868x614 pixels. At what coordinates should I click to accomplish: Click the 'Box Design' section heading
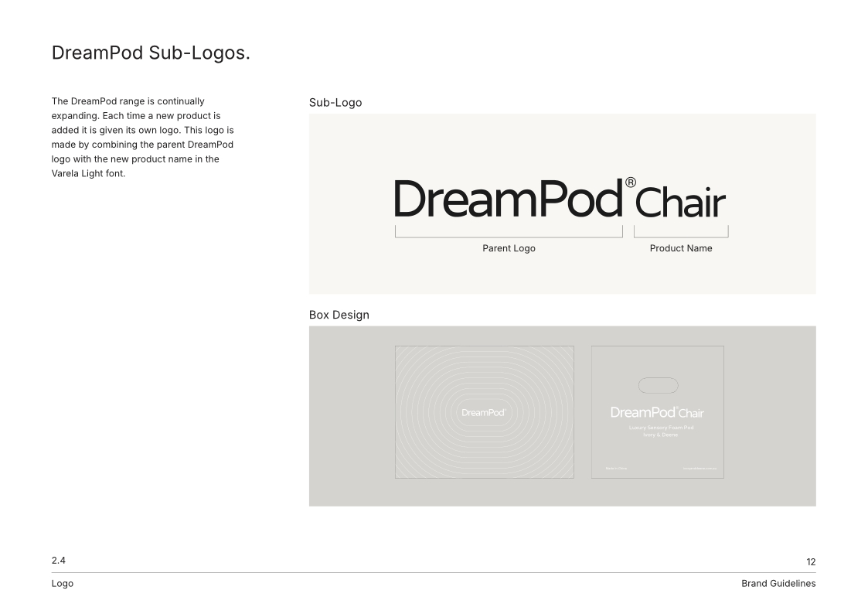coord(339,315)
